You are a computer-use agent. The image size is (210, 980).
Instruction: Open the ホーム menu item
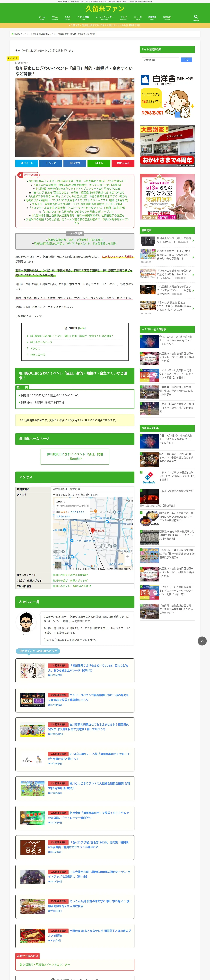pyautogui.click(x=42, y=18)
